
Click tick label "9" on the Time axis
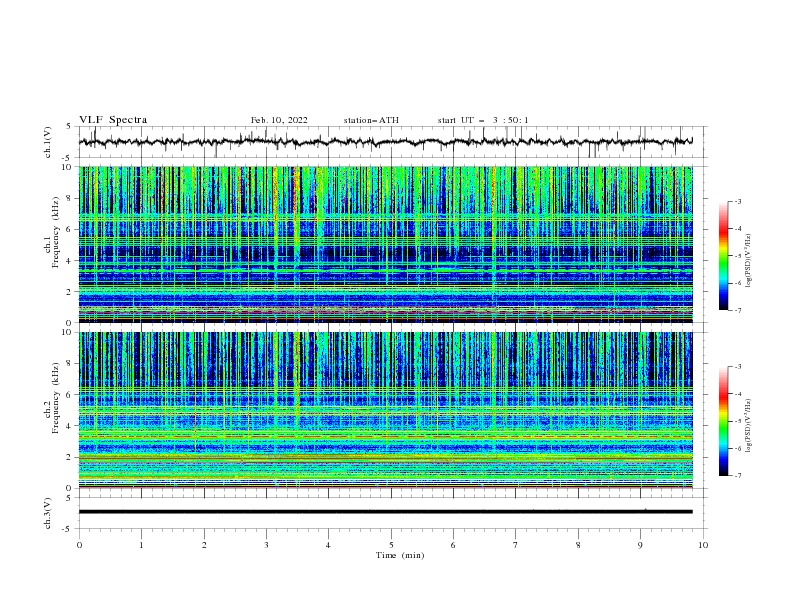coord(640,545)
